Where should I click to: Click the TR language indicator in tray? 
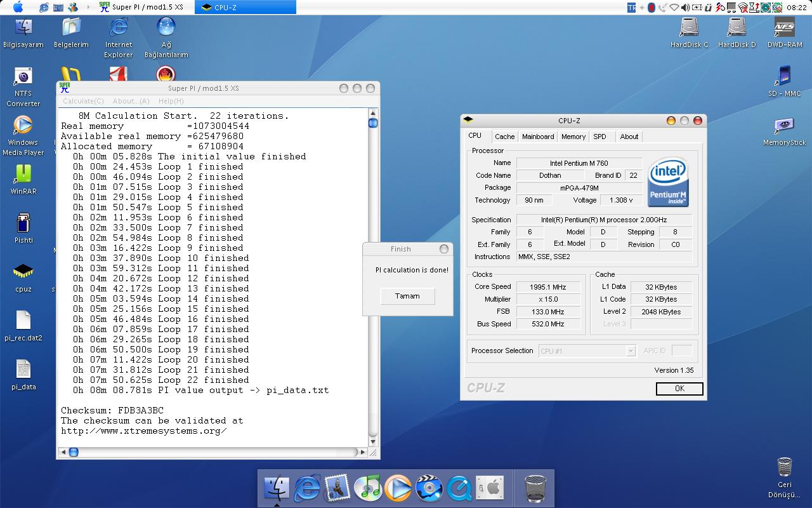click(x=631, y=8)
